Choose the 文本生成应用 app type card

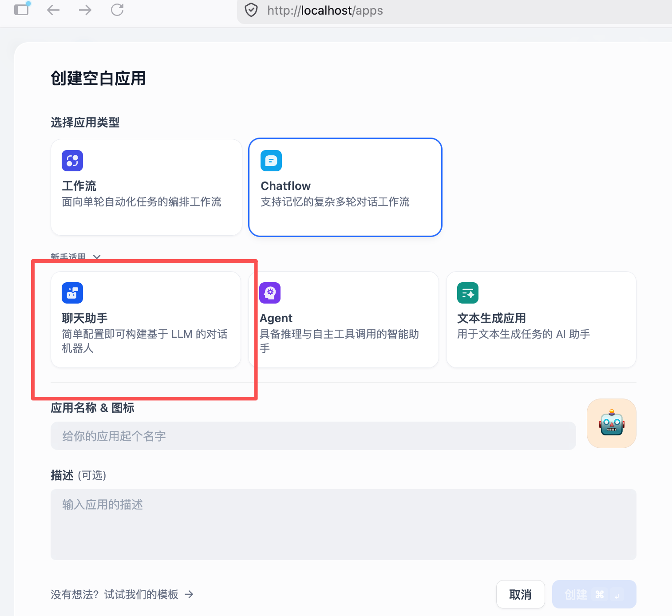click(x=542, y=320)
